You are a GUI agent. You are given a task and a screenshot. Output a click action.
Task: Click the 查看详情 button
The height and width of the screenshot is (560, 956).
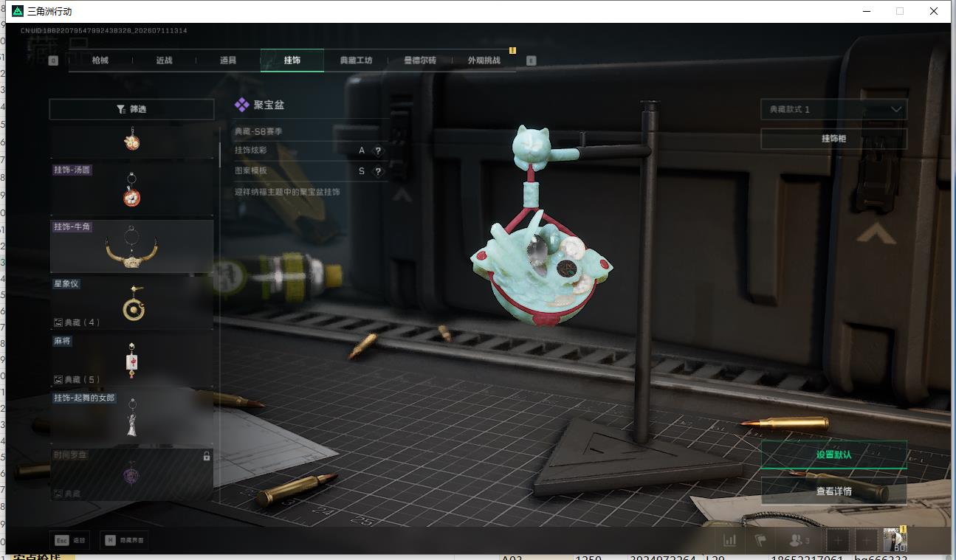(x=833, y=491)
